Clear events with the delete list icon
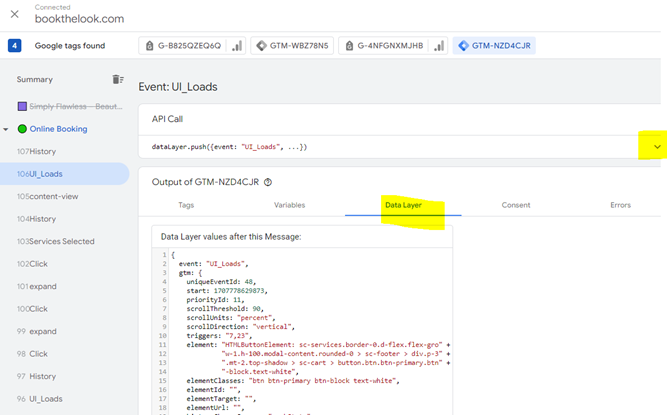 (x=118, y=80)
